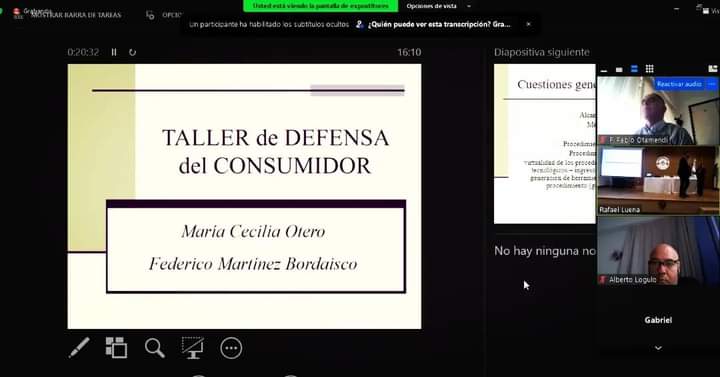Activate the zoom into slide magnifier
This screenshot has width=720, height=377.
tap(155, 348)
